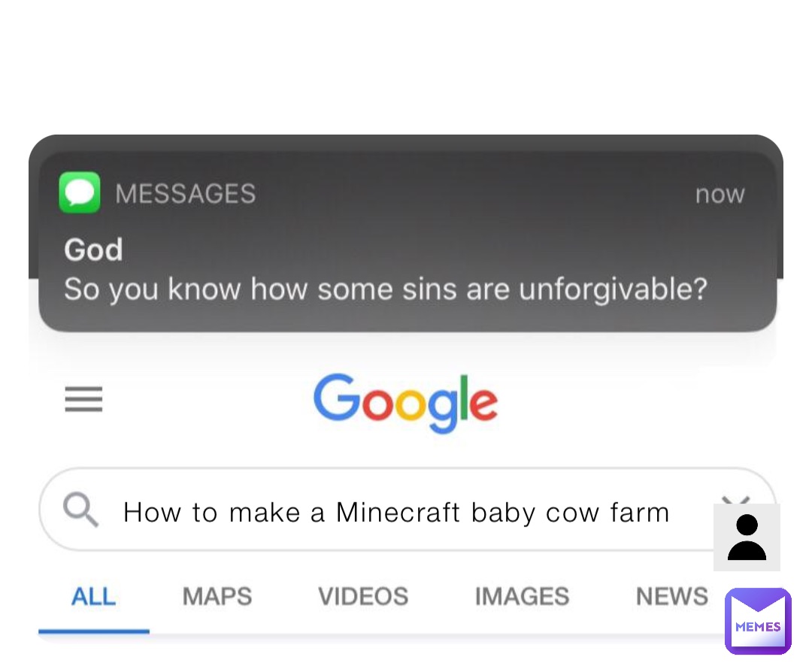Select the MAPS search filter
This screenshot has width=812, height=672.
(x=217, y=596)
